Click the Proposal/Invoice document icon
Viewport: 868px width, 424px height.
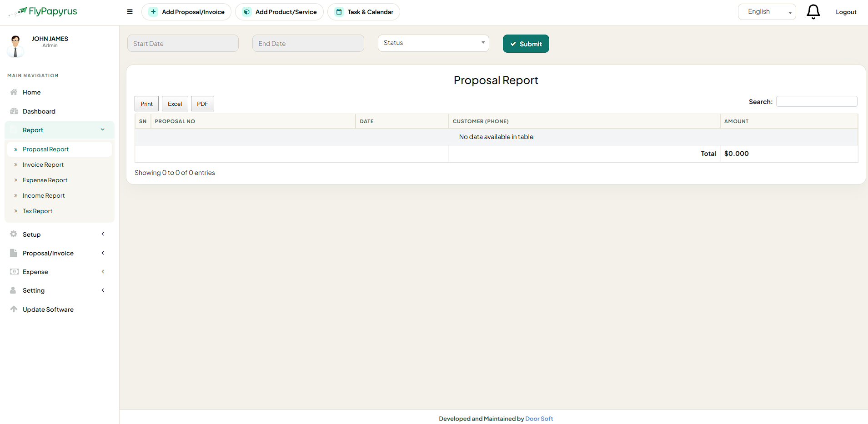click(14, 253)
